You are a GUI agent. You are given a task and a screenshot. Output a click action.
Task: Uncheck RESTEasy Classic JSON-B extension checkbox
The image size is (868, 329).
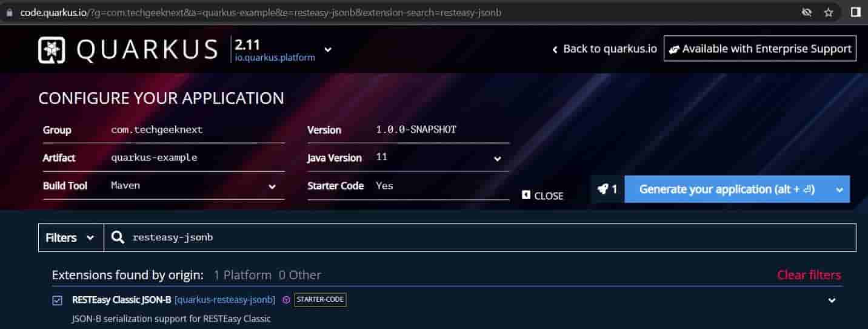click(57, 300)
